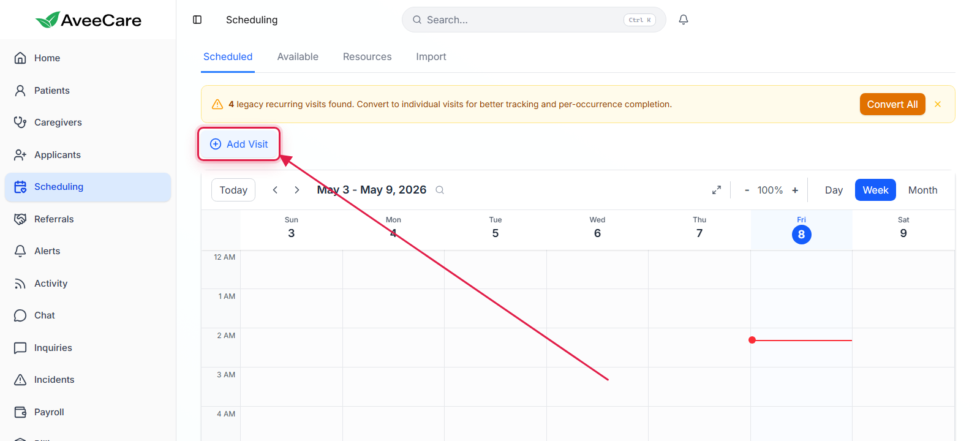Go to next week arrow

click(297, 190)
